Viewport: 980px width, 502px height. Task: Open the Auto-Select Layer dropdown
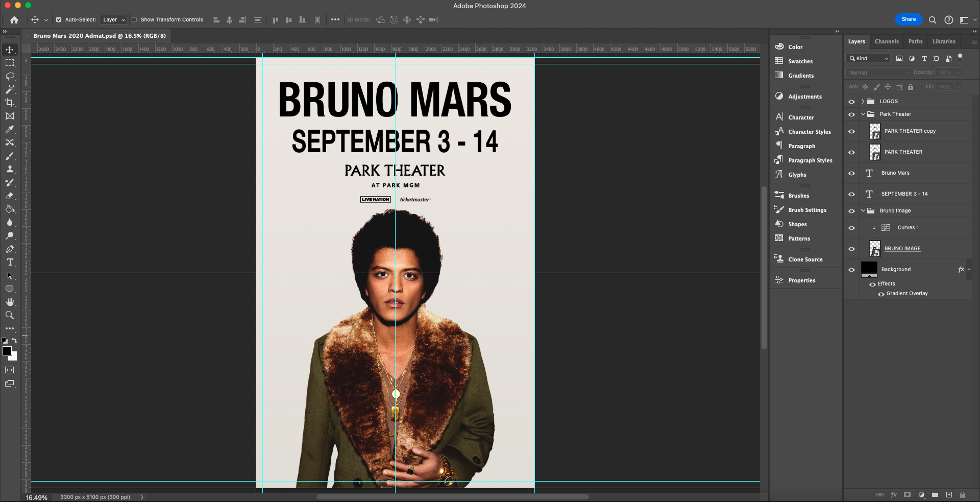[x=113, y=20]
